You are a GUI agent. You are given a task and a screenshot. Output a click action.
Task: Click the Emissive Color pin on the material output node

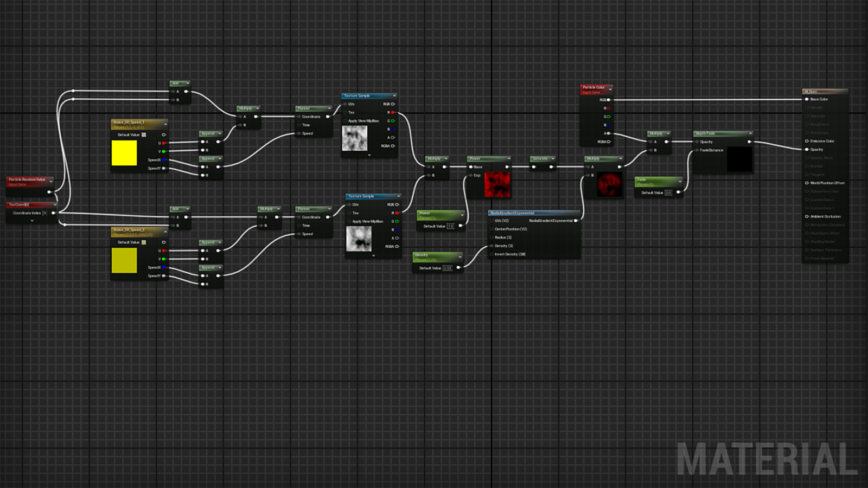click(807, 141)
